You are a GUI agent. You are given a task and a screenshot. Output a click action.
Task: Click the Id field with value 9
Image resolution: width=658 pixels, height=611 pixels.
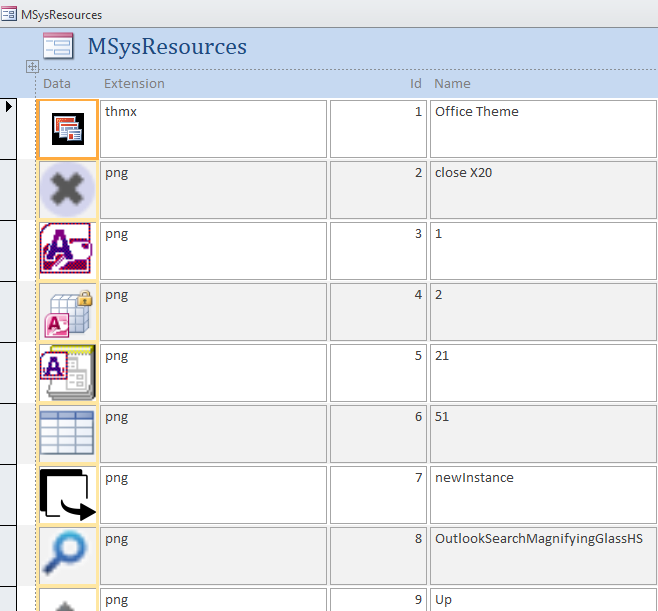pos(378,600)
